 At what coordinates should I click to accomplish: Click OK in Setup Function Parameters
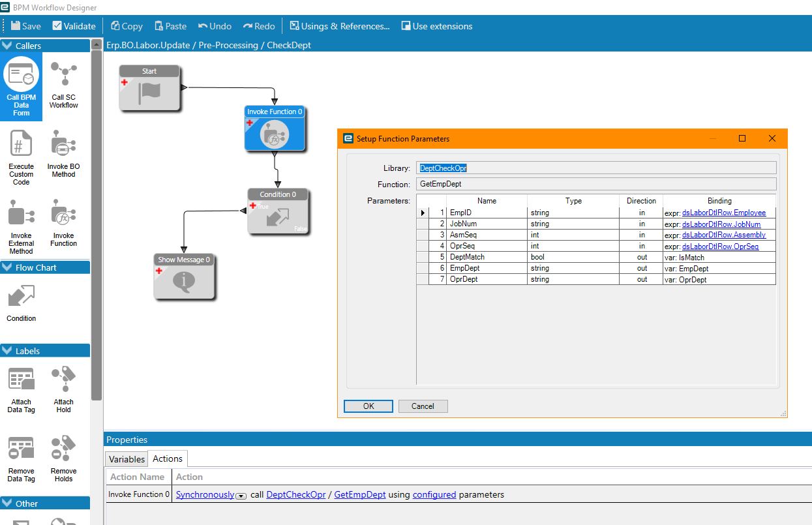[x=368, y=406]
